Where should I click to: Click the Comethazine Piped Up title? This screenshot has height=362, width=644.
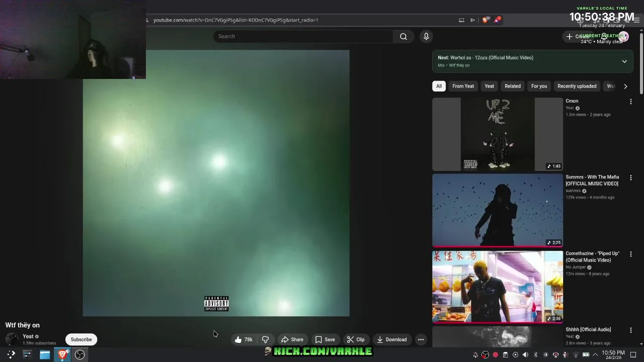pos(592,257)
